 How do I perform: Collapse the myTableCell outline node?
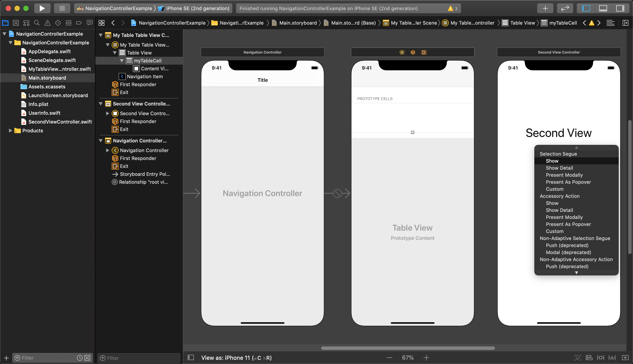tap(122, 61)
